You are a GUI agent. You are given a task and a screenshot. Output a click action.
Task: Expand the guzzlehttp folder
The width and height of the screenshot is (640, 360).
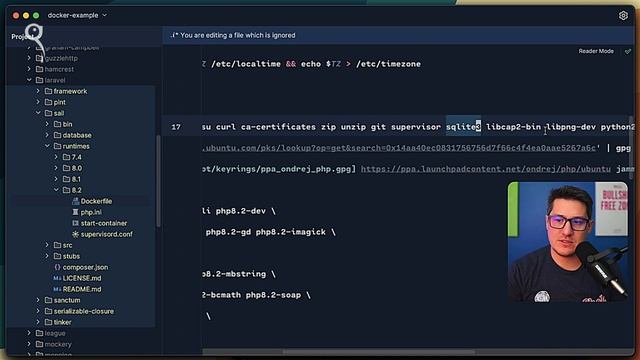click(29, 58)
